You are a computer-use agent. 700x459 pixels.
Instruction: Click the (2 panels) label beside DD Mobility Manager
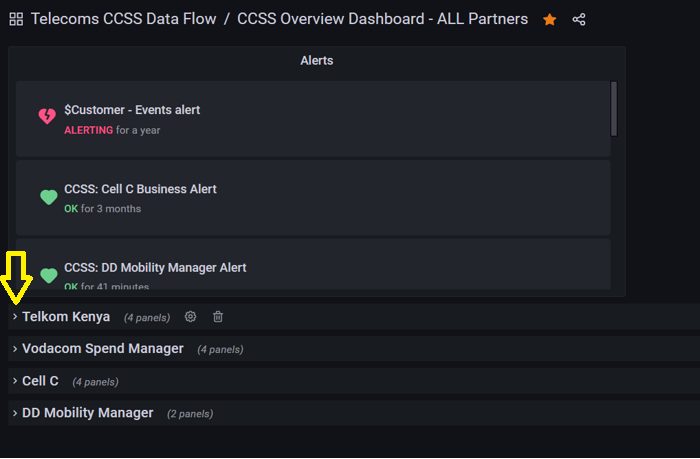tap(190, 414)
